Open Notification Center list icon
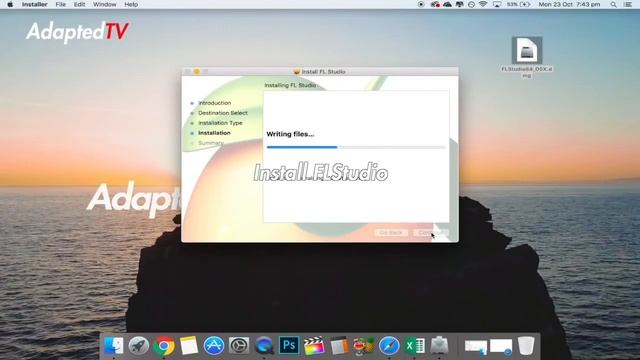This screenshot has width=640, height=360. click(x=628, y=4)
